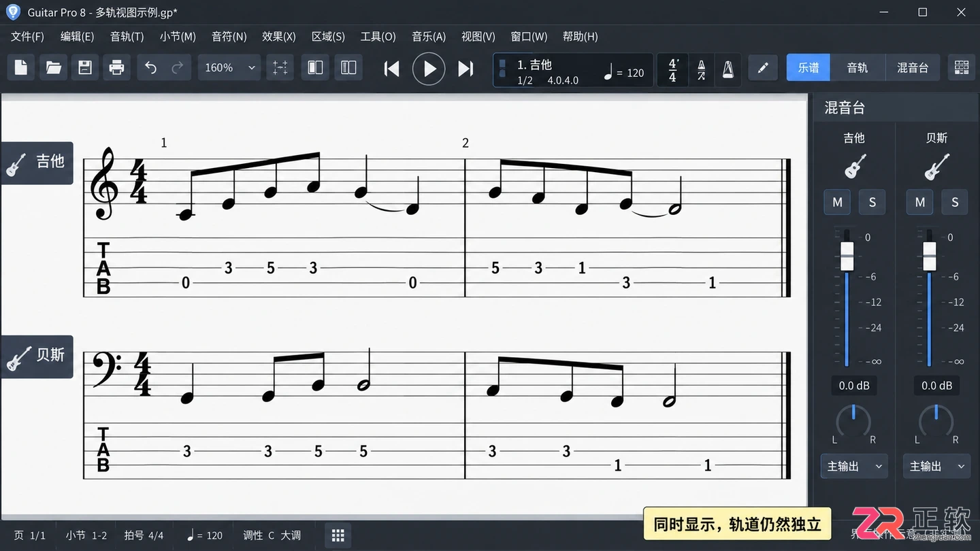
Task: Click the 吉他 volume fader handle
Action: coord(847,256)
